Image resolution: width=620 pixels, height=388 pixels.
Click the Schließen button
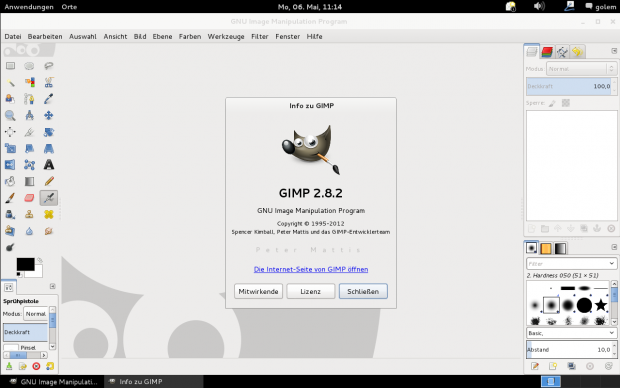click(x=363, y=291)
